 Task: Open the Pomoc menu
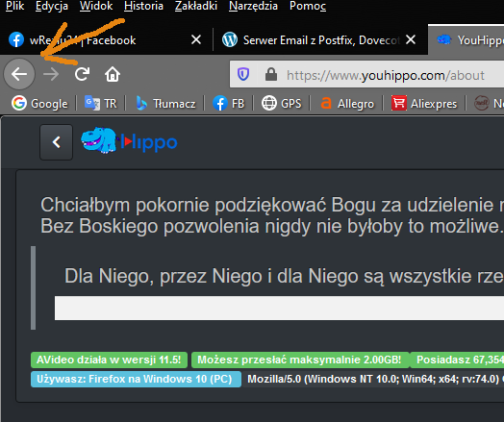pyautogui.click(x=308, y=6)
